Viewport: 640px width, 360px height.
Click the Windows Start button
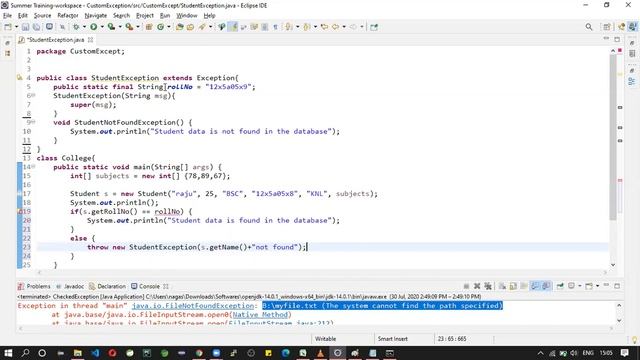pos(8,353)
